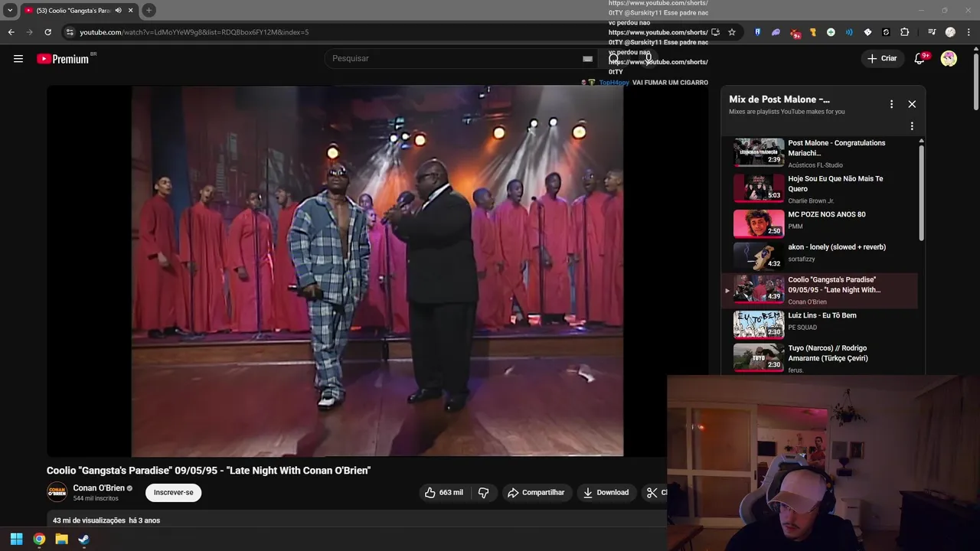Open the YouTube account avatar menu
Image resolution: width=980 pixels, height=551 pixels.
click(x=949, y=59)
